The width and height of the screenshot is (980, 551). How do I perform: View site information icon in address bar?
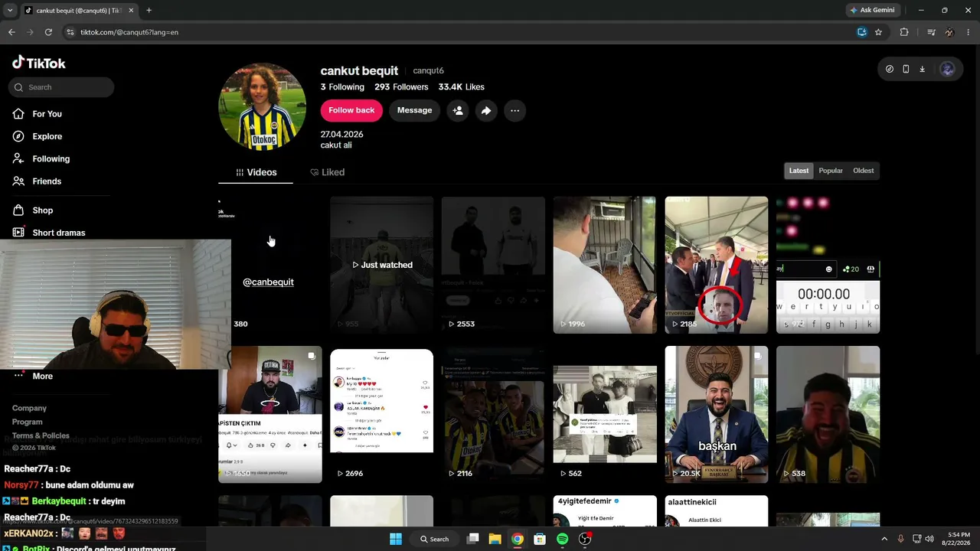(70, 32)
